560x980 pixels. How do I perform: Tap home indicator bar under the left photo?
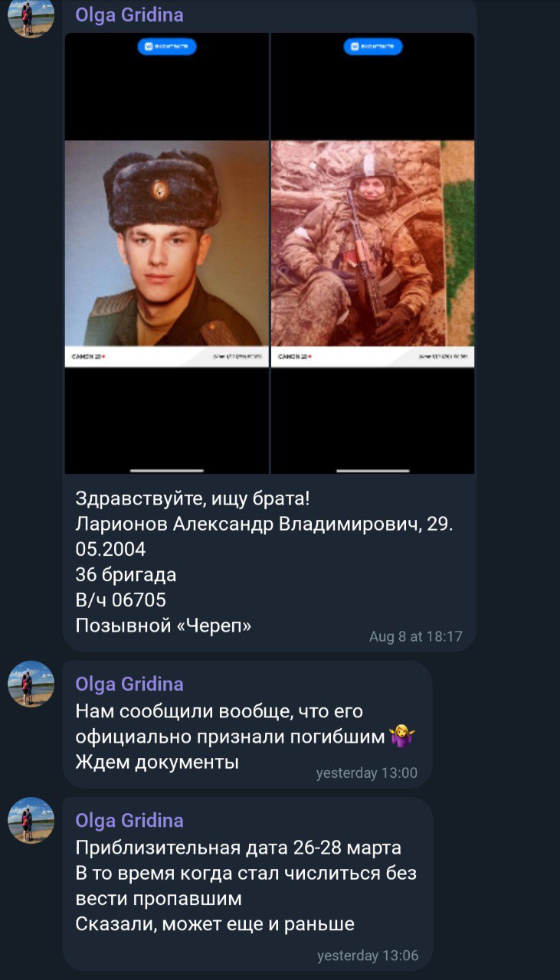tap(167, 470)
